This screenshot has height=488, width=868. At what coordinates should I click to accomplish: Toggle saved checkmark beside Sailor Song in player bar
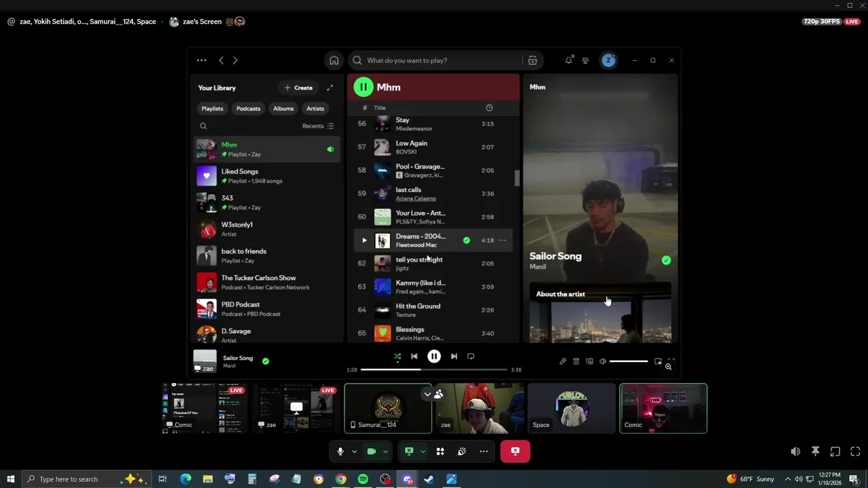[265, 361]
